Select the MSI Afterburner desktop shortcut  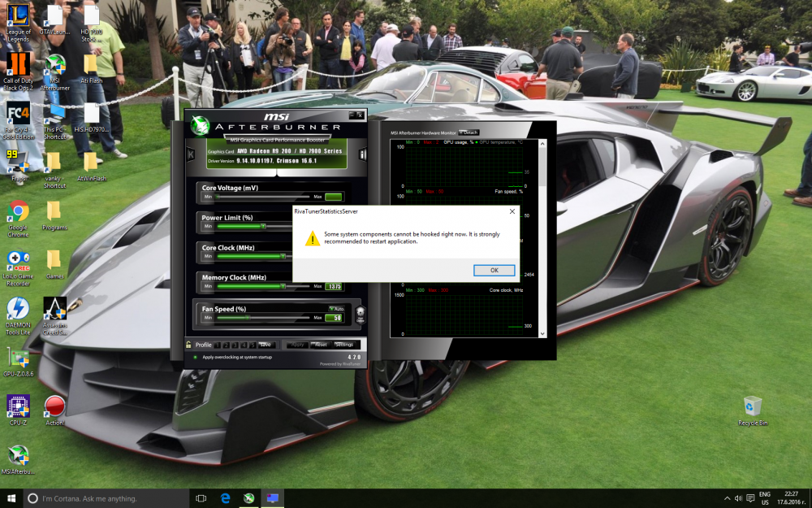[54, 72]
